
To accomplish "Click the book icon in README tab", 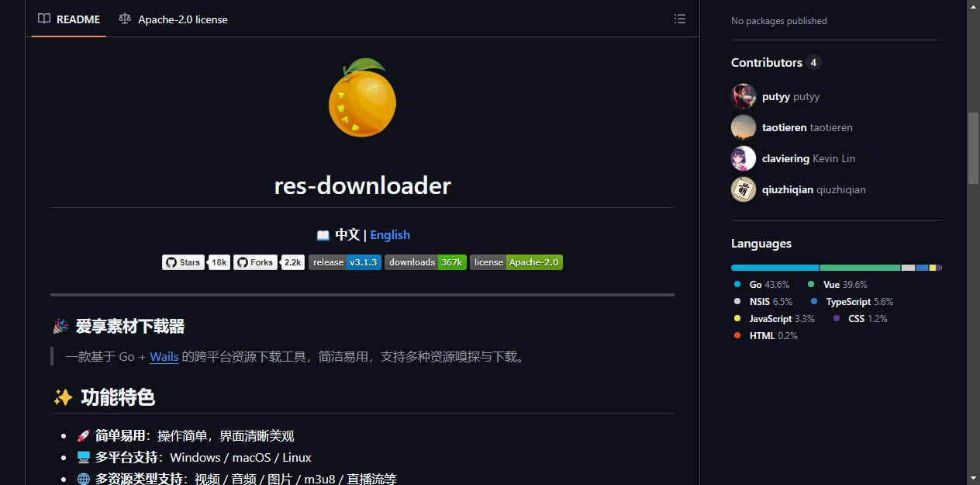I will pyautogui.click(x=45, y=19).
